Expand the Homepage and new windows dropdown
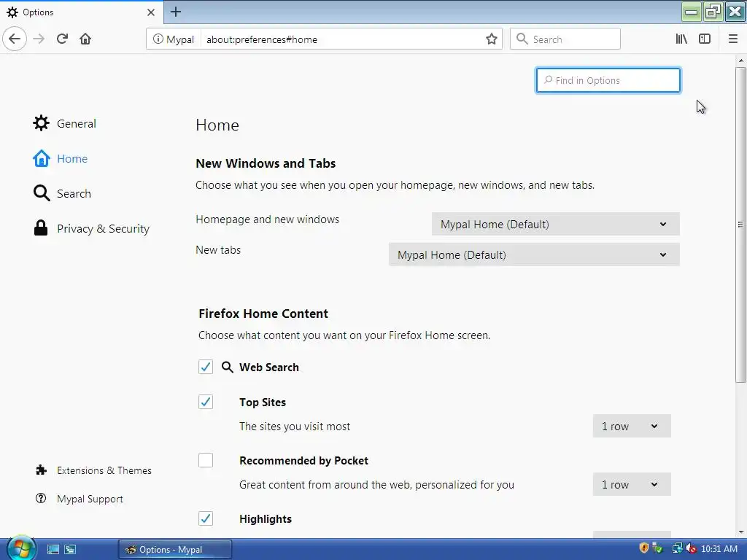 pos(555,225)
